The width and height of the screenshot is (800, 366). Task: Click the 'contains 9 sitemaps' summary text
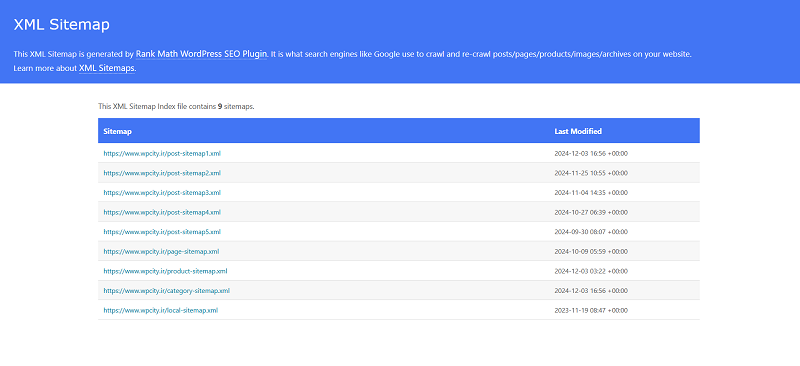(176, 107)
